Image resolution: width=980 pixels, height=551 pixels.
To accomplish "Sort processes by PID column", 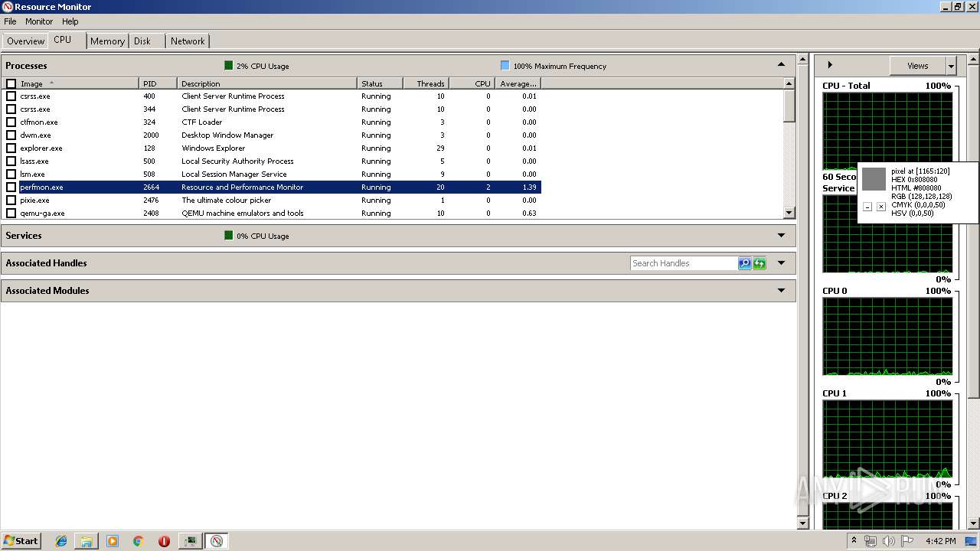I will 158,83.
